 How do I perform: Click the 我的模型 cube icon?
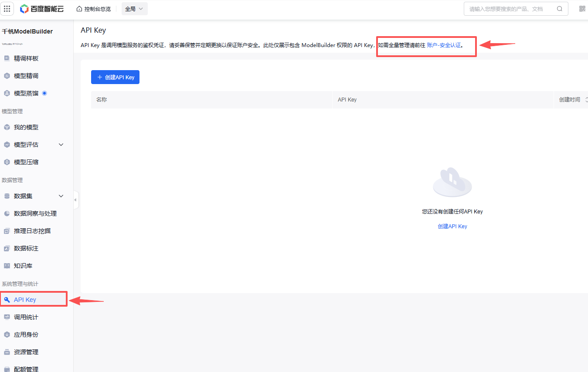[x=7, y=127]
